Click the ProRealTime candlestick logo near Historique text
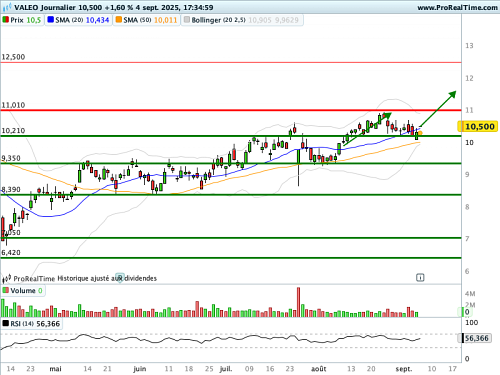 coord(7,278)
